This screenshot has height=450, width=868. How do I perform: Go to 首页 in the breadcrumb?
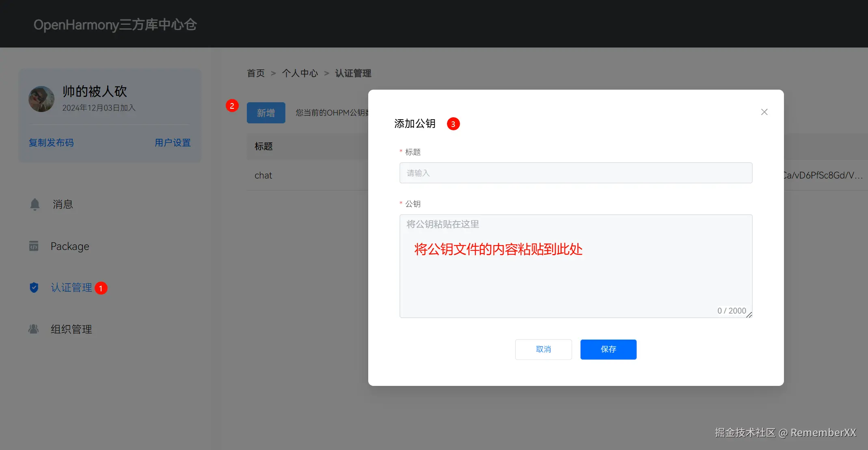coord(256,73)
